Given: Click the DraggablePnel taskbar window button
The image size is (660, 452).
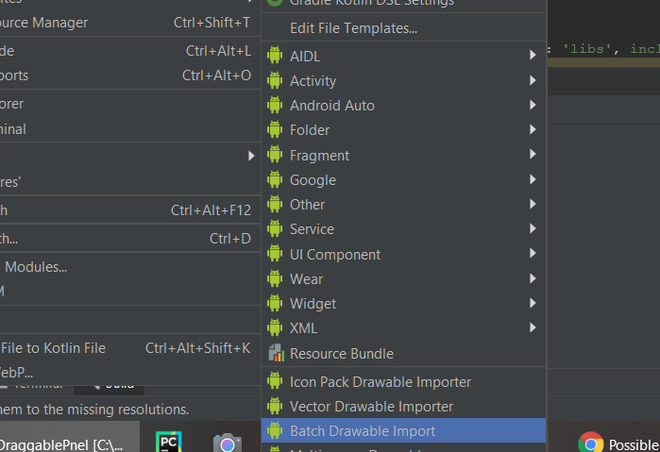Looking at the screenshot, I should 60,444.
